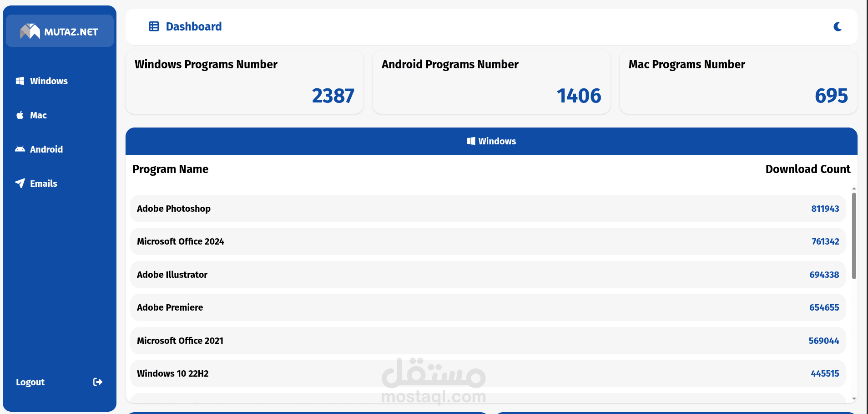Click the Dashboard table icon
The width and height of the screenshot is (868, 414).
[x=154, y=26]
